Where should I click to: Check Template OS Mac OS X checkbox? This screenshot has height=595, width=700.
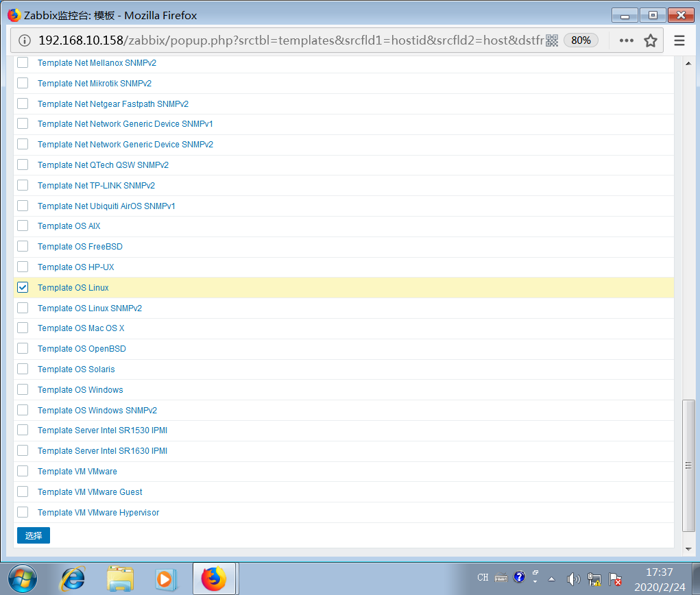[x=23, y=328]
